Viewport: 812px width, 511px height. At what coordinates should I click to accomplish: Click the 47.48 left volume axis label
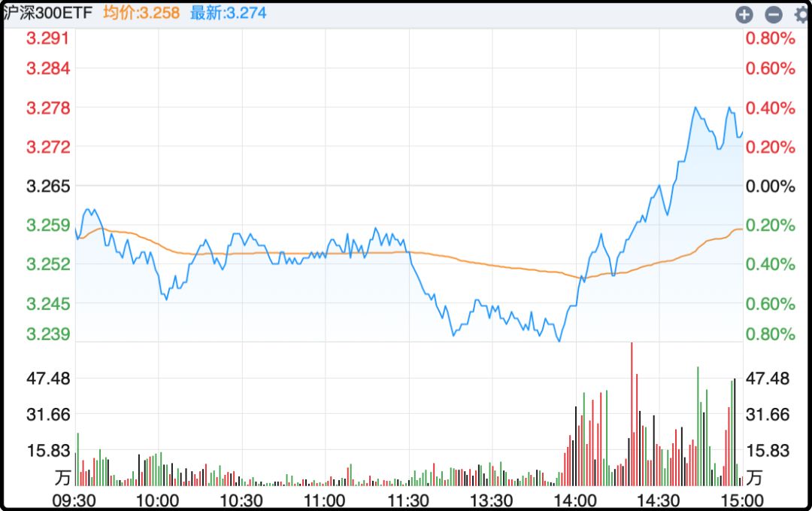48,379
